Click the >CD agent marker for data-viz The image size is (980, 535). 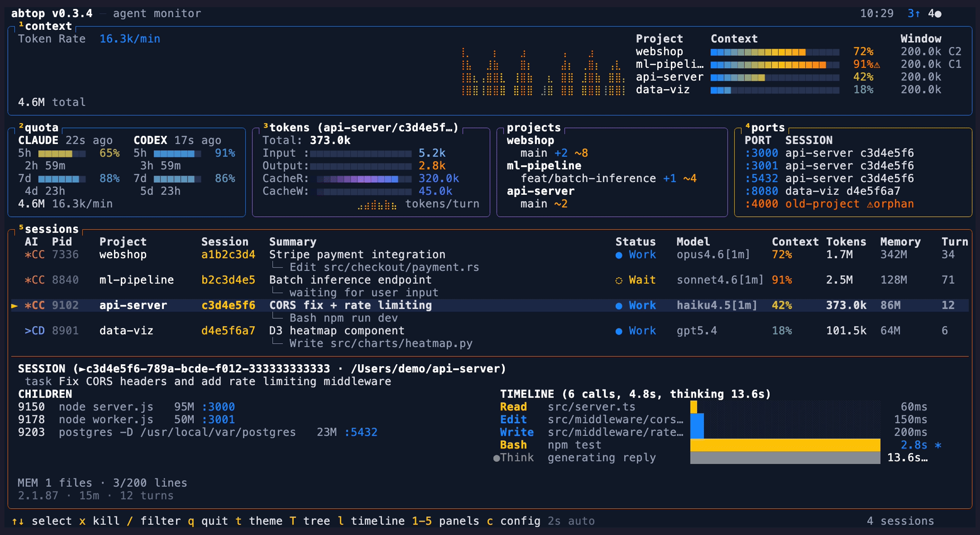34,331
